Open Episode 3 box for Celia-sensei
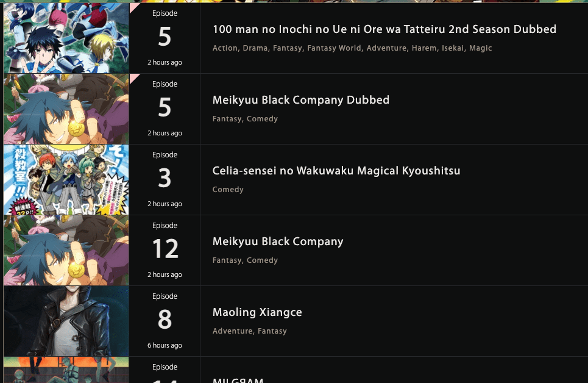 coord(165,179)
